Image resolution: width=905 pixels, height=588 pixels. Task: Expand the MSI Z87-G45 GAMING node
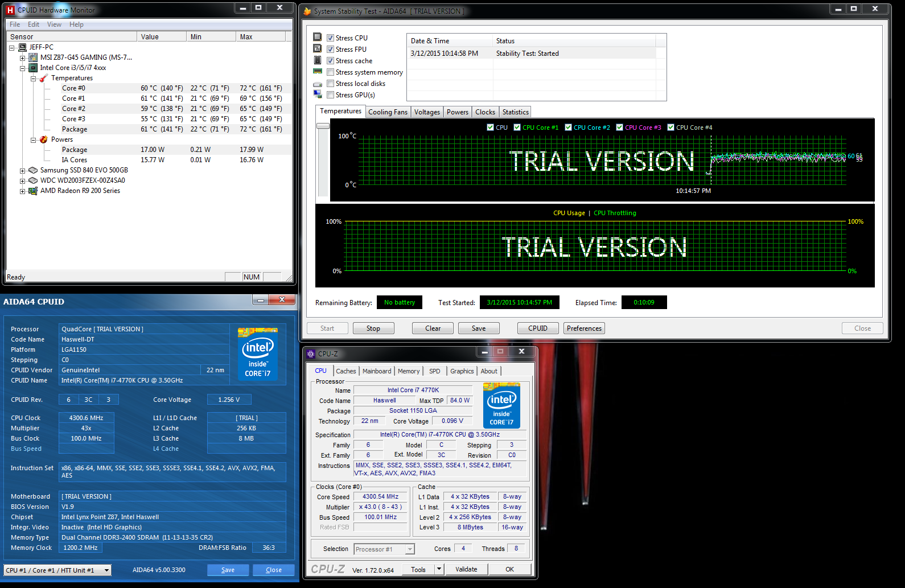coord(22,58)
